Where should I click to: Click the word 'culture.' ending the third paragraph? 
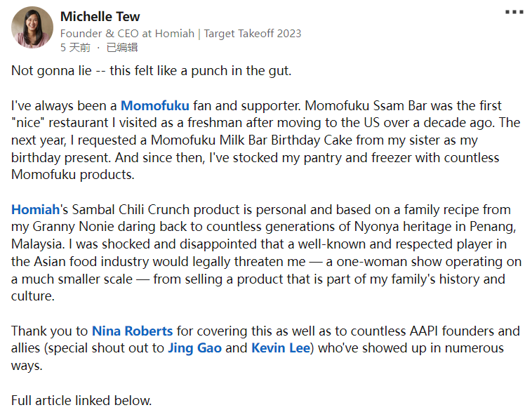point(33,296)
